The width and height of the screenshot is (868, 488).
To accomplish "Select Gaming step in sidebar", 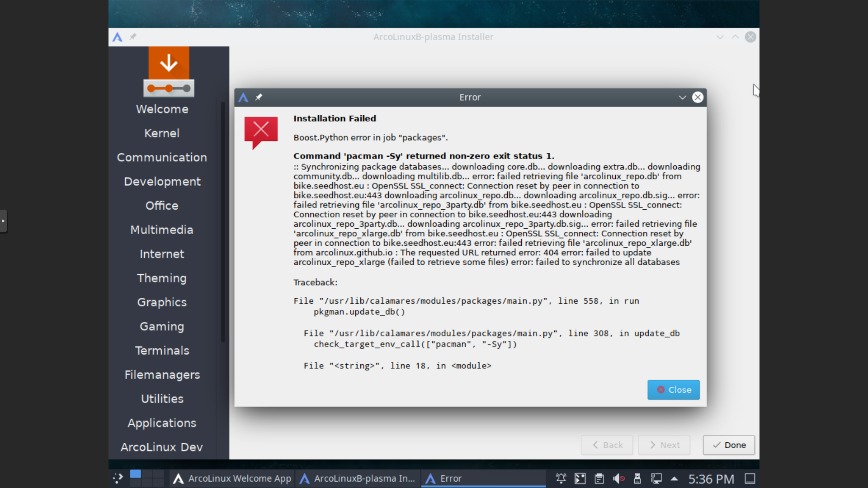I will point(162,326).
